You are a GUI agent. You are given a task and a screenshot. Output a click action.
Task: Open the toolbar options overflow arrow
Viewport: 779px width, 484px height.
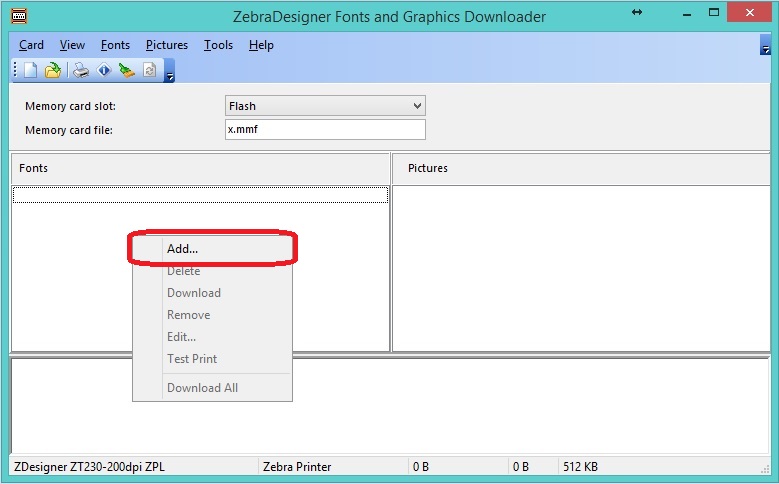[x=169, y=71]
